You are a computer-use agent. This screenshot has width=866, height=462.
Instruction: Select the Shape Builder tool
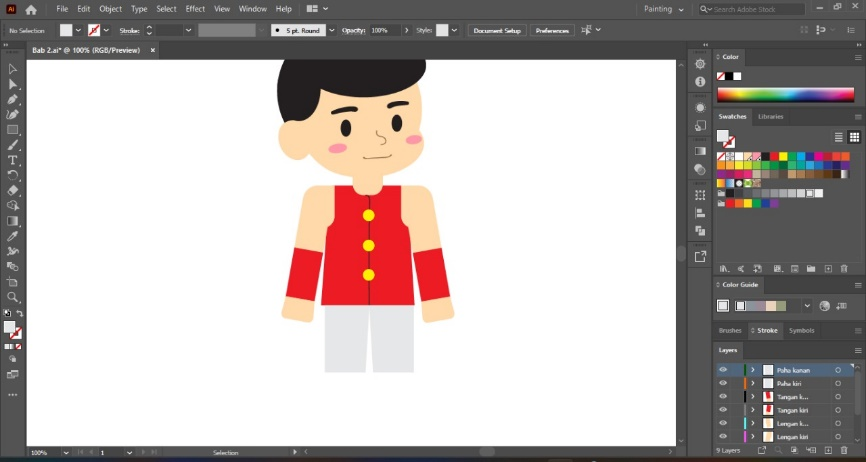click(x=12, y=205)
